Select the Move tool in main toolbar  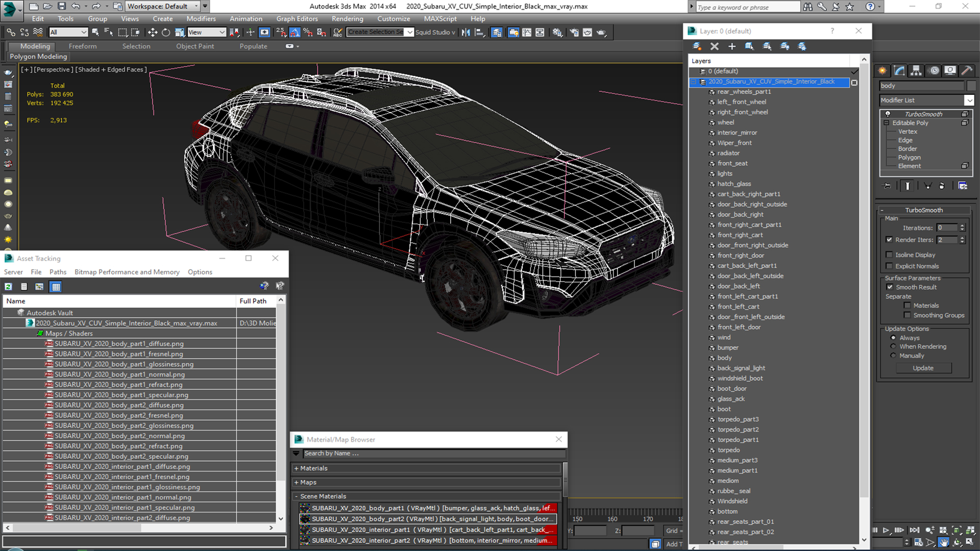pos(152,32)
